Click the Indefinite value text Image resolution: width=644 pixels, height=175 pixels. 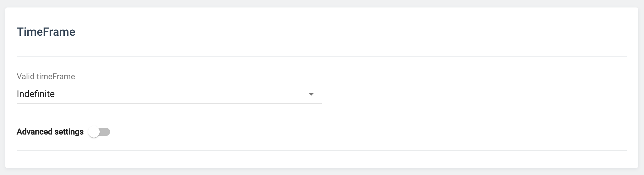tap(36, 94)
